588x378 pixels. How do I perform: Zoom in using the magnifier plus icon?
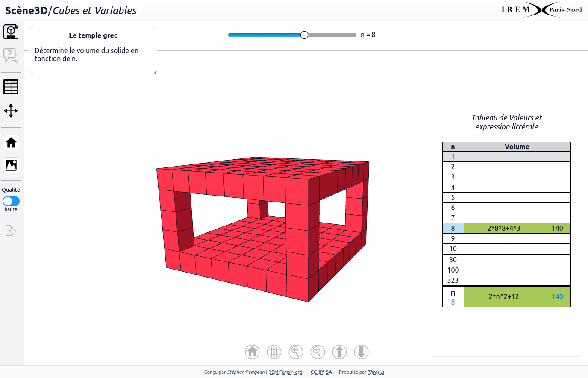coord(296,352)
